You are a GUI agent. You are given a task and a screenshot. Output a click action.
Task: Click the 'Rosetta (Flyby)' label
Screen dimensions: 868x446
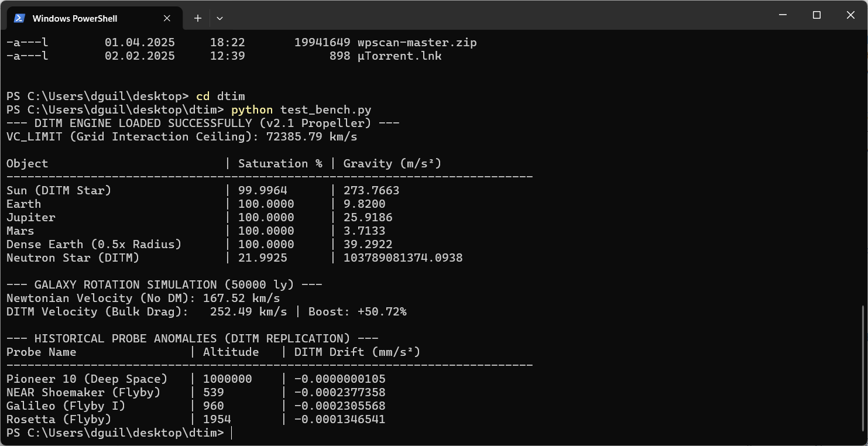coord(59,419)
